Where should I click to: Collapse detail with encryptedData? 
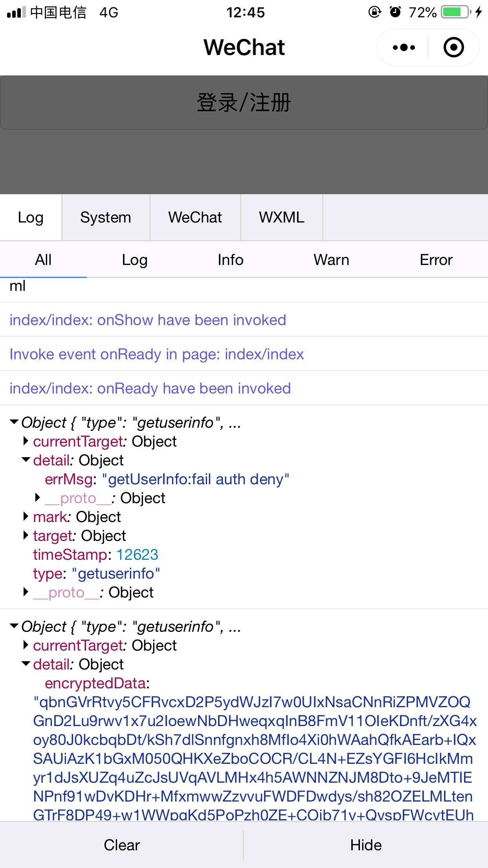coord(26,664)
